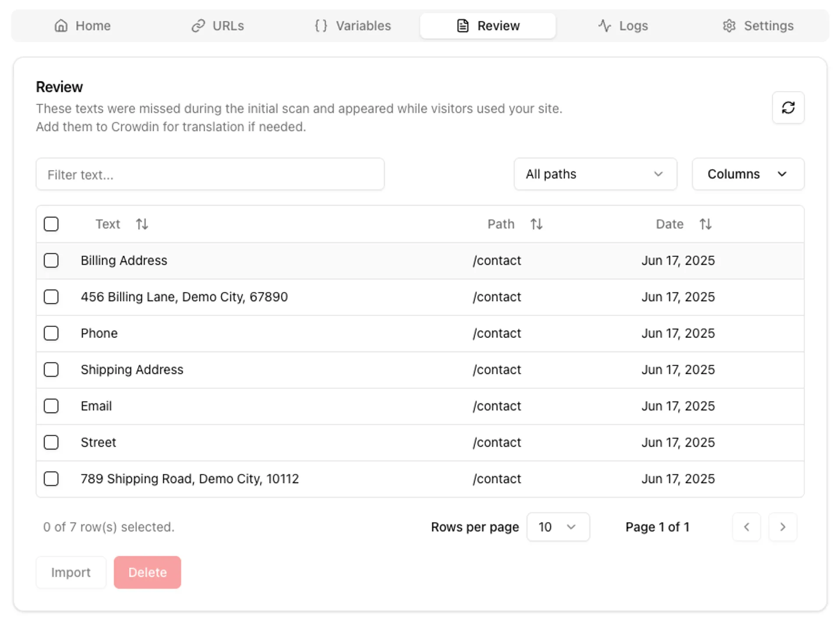Click the 456 Billing Lane, Demo City text

coord(184,297)
